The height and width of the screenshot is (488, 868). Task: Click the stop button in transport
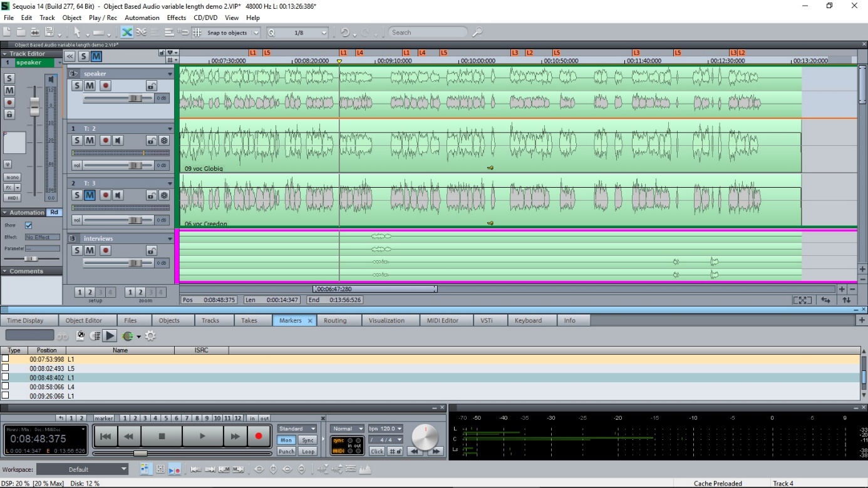click(x=162, y=436)
